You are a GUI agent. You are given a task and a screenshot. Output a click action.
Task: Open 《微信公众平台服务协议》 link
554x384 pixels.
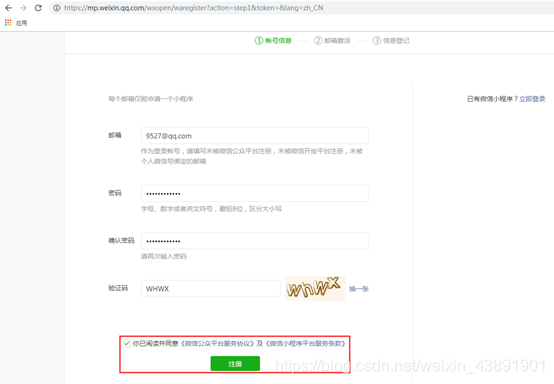217,343
